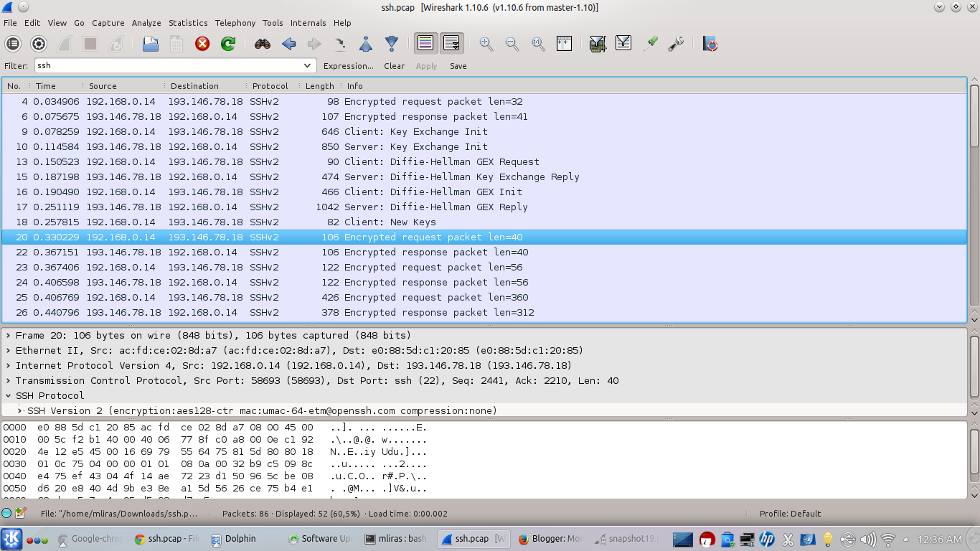Open the capture interfaces list icon
This screenshot has width=980, height=551.
(13, 44)
